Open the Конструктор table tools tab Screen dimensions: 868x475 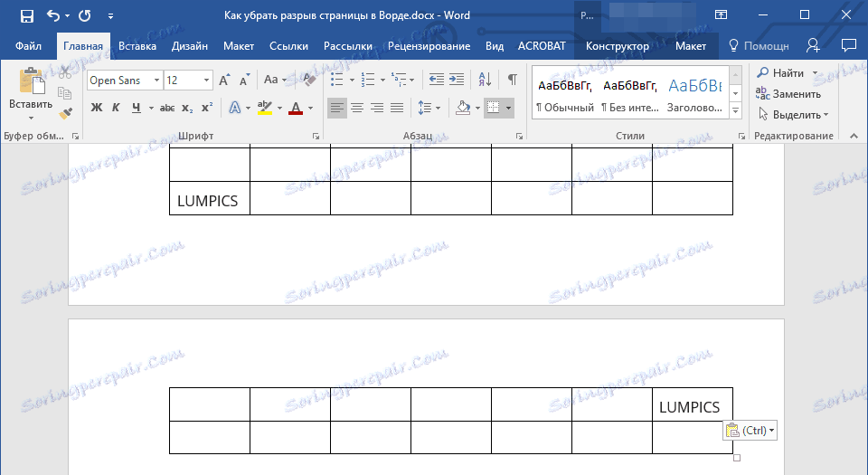coord(618,46)
